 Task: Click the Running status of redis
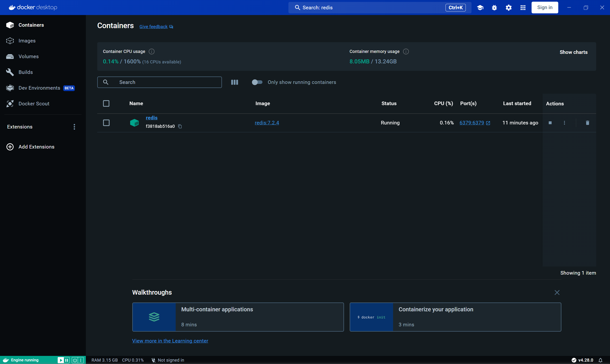[x=390, y=123]
